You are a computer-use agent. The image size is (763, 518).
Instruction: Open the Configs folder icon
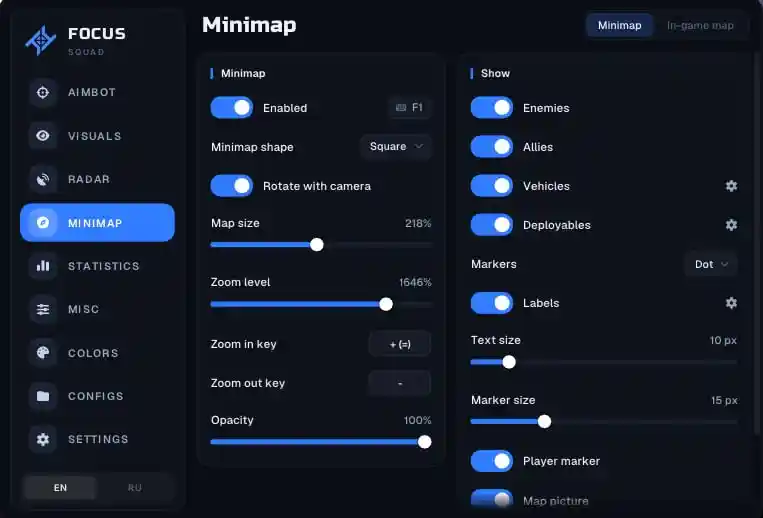tap(43, 396)
